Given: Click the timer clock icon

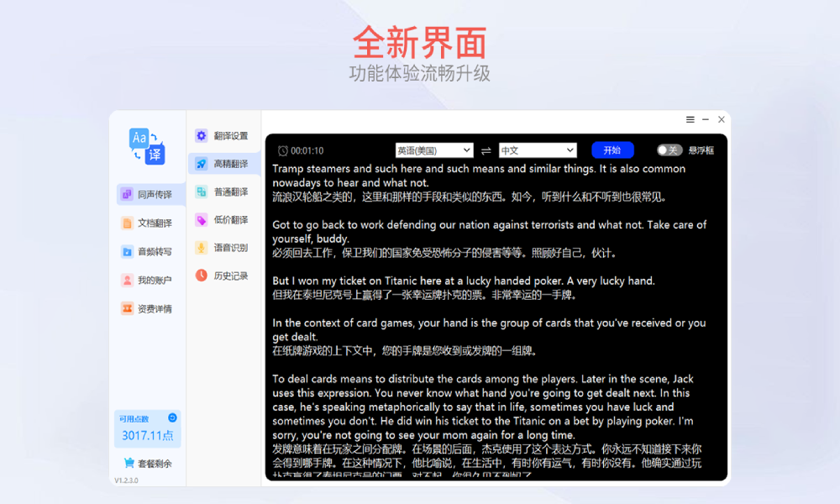Looking at the screenshot, I should pyautogui.click(x=283, y=151).
